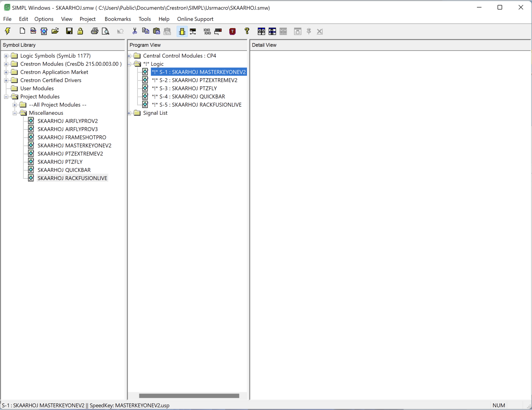Open print preview from toolbar
This screenshot has width=532, height=410.
[105, 31]
